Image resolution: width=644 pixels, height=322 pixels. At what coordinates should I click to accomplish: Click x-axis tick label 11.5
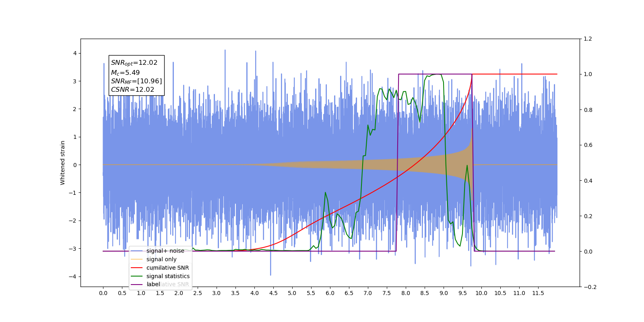point(538,293)
